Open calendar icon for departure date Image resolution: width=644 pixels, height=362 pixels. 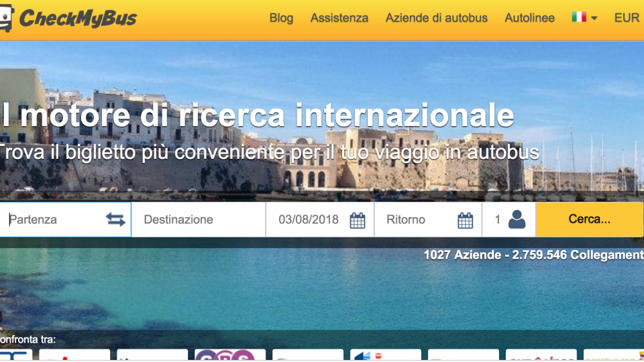pos(358,220)
